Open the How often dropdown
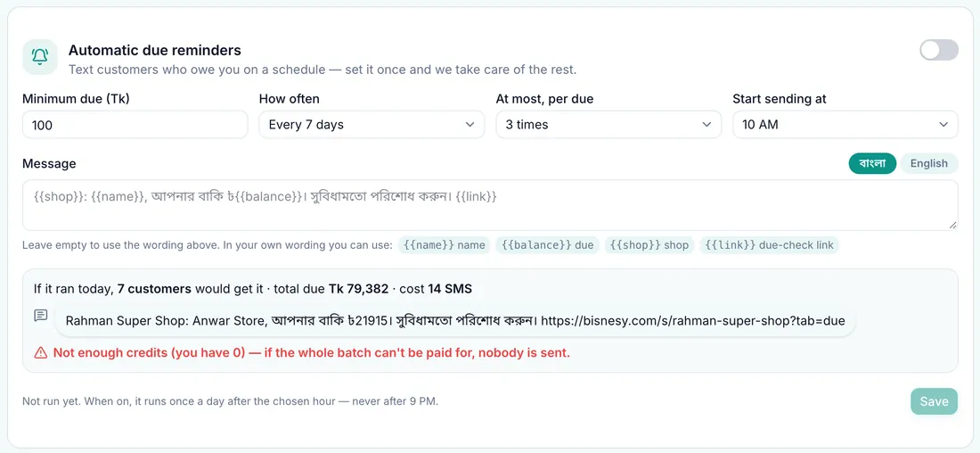The image size is (980, 453). (x=372, y=125)
